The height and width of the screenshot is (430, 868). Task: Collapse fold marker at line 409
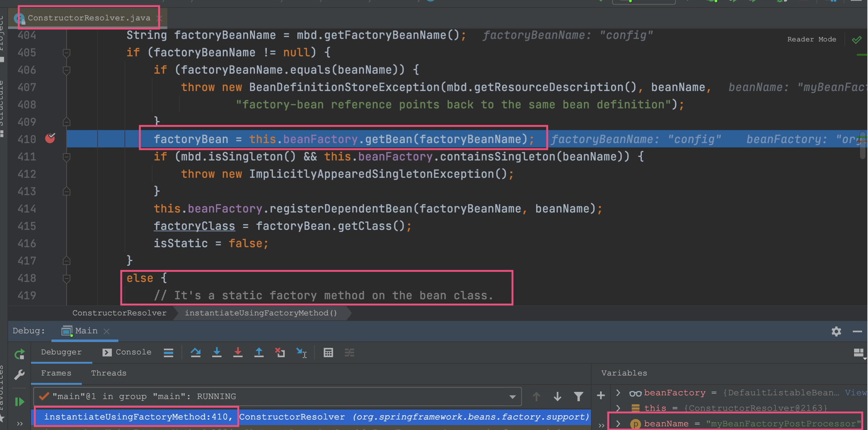[66, 122]
